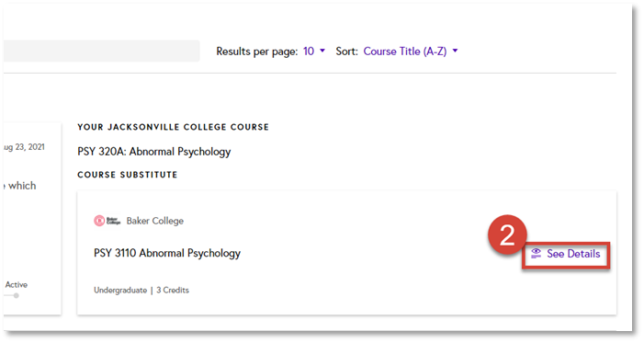
Task: Click the 3 Credits label
Action: click(x=173, y=290)
